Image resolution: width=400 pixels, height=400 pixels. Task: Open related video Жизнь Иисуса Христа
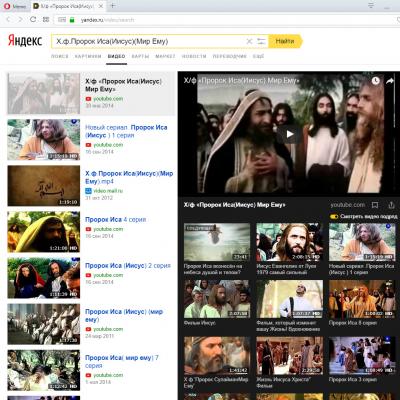(x=289, y=355)
